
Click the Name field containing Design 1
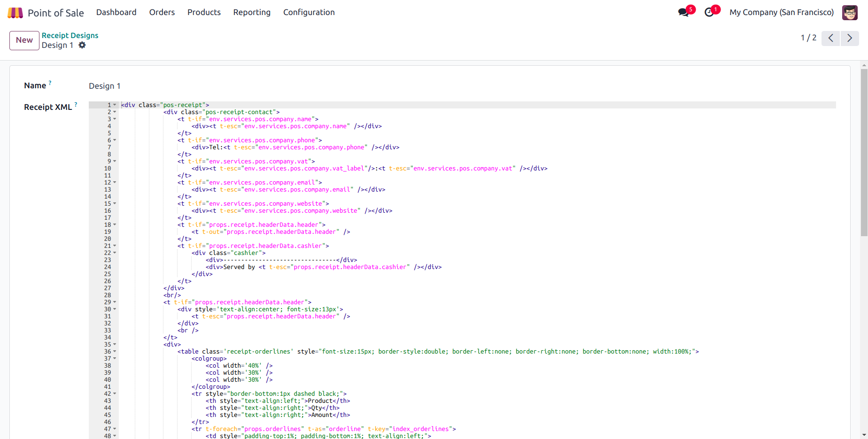tap(105, 86)
